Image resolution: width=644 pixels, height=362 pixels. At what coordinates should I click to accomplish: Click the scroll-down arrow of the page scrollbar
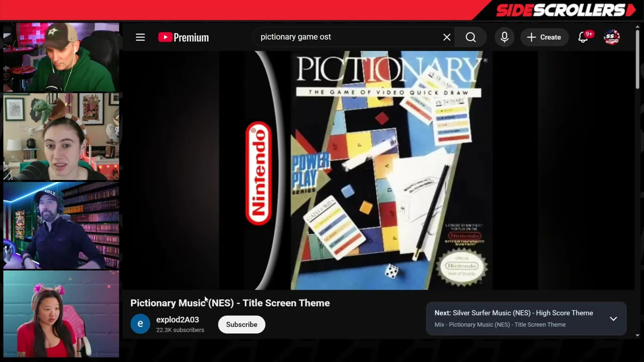(x=637, y=335)
